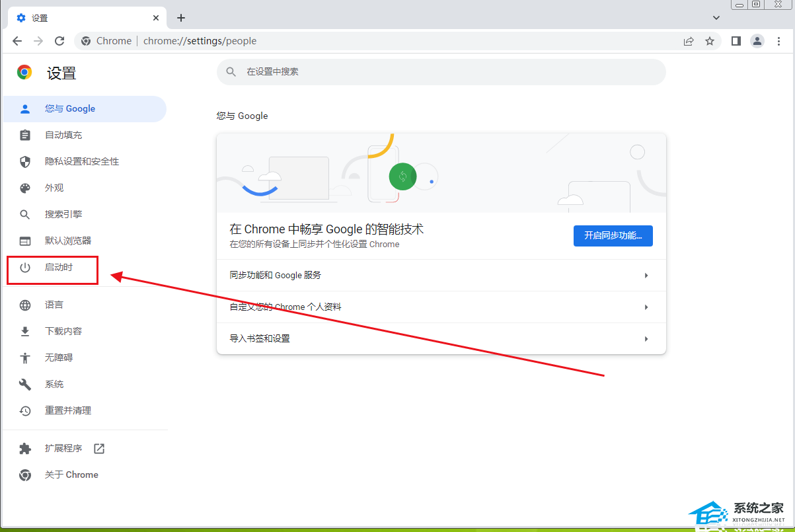
Task: Bookmark this page with the star icon
Action: tap(710, 41)
